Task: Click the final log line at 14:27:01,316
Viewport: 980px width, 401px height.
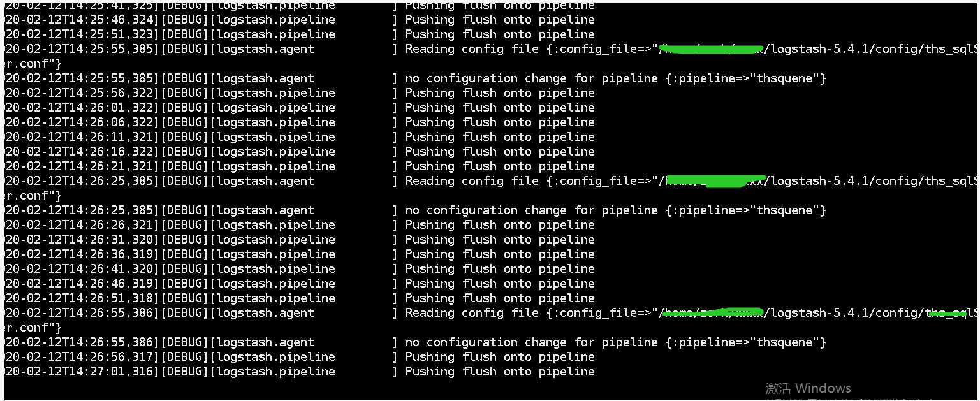Action: click(300, 372)
